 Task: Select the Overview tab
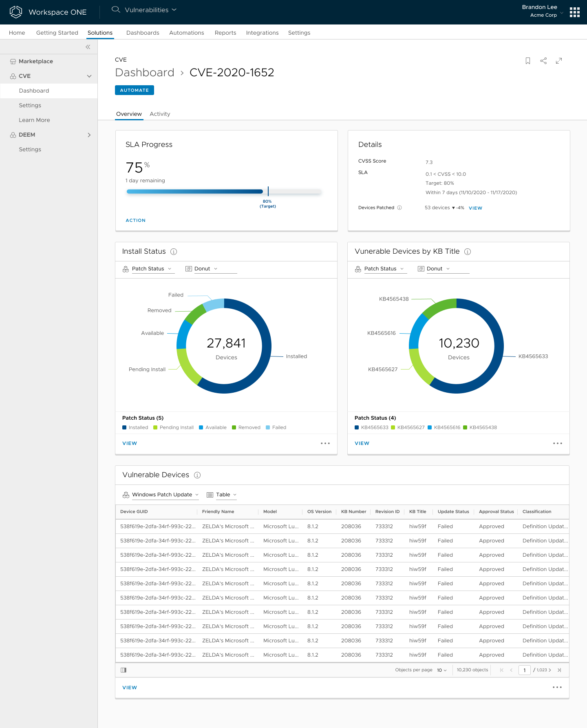click(x=129, y=114)
